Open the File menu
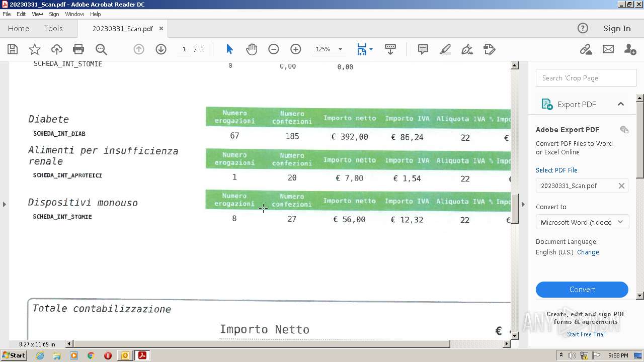 (7, 14)
